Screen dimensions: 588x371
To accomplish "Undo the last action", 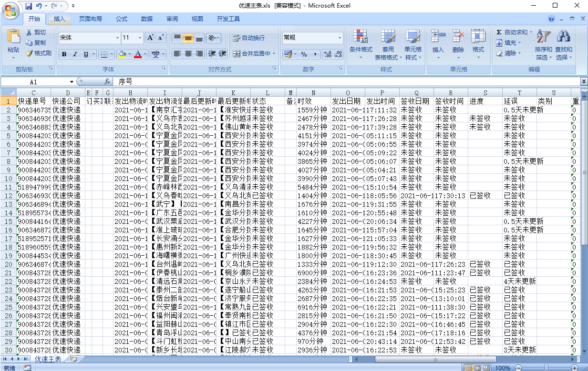I will tap(39, 6).
